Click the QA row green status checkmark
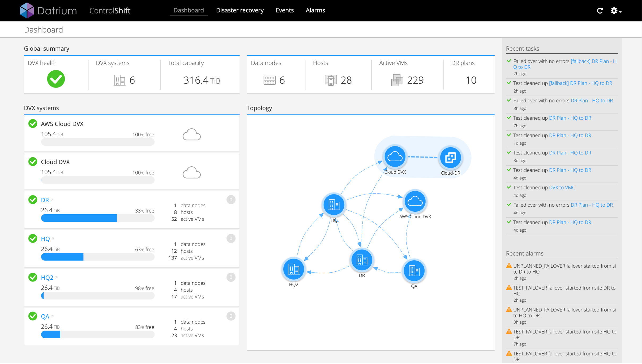This screenshot has width=642, height=364. click(33, 316)
